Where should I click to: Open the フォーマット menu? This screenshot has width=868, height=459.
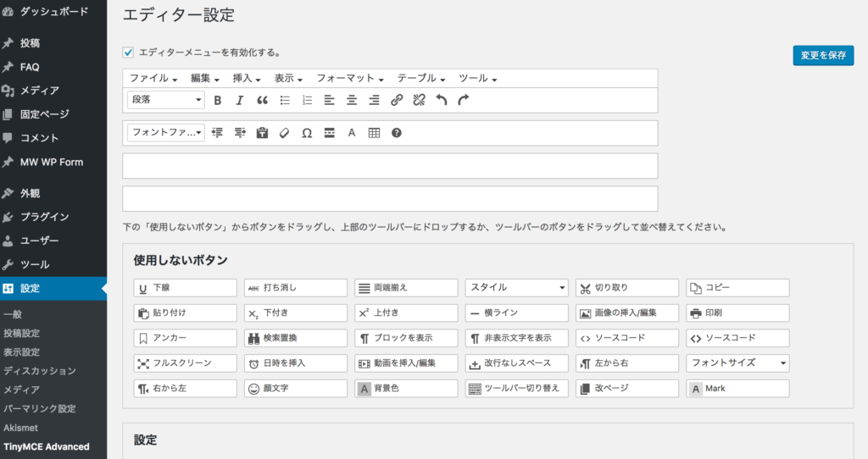[350, 78]
